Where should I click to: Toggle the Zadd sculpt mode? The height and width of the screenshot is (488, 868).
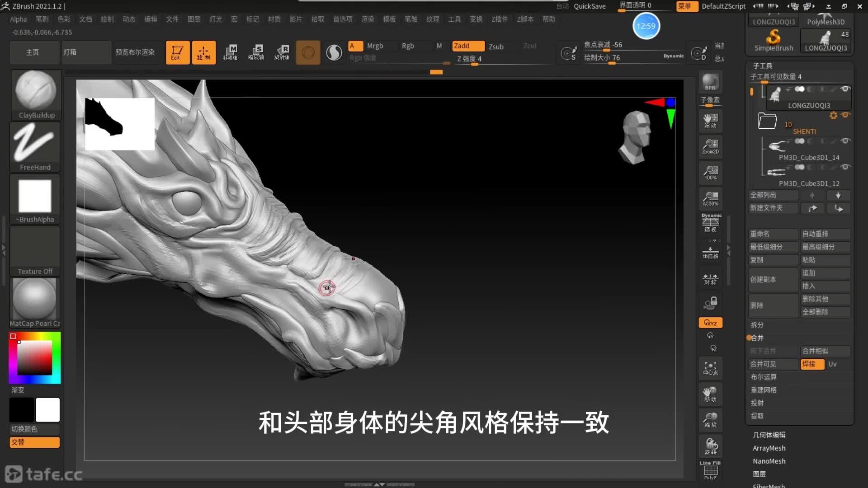[x=467, y=46]
